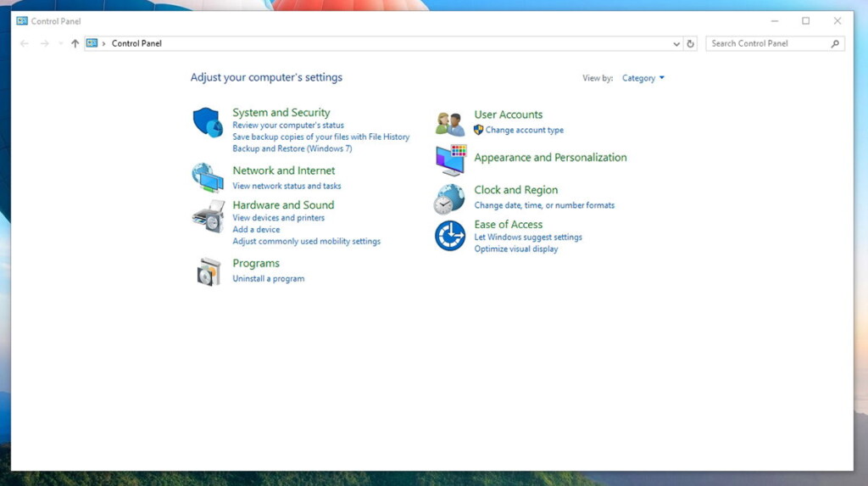
Task: Open Hardware and Sound heading link
Action: coord(283,205)
